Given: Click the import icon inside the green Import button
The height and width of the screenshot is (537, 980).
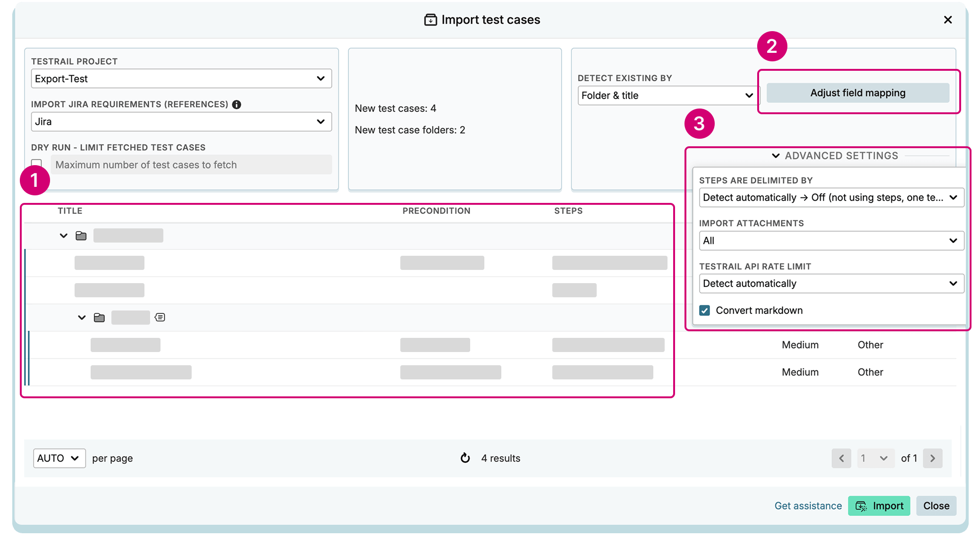Looking at the screenshot, I should 861,505.
